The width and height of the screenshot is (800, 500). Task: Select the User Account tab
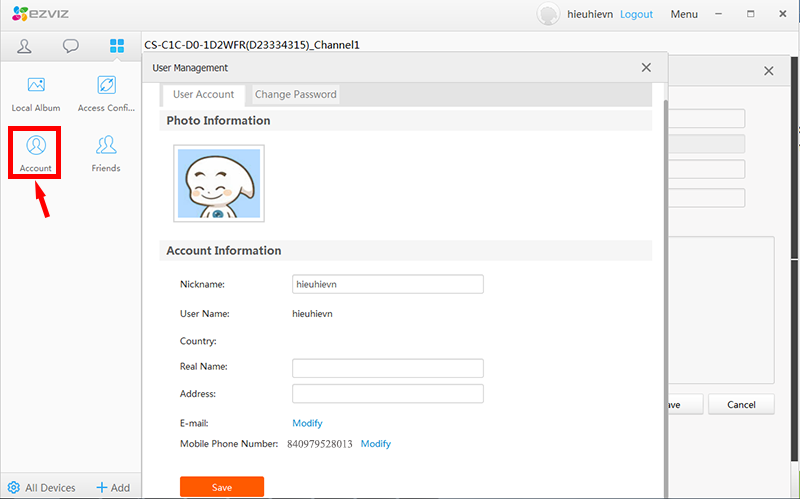[203, 95]
